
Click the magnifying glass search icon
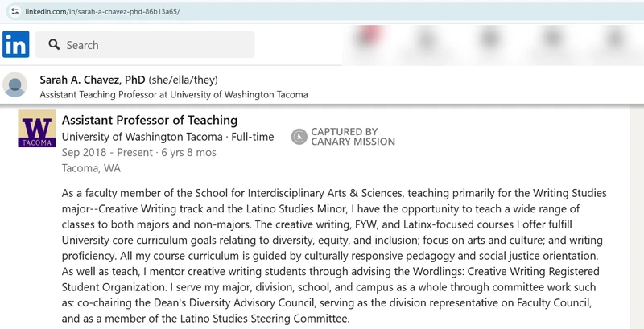55,45
